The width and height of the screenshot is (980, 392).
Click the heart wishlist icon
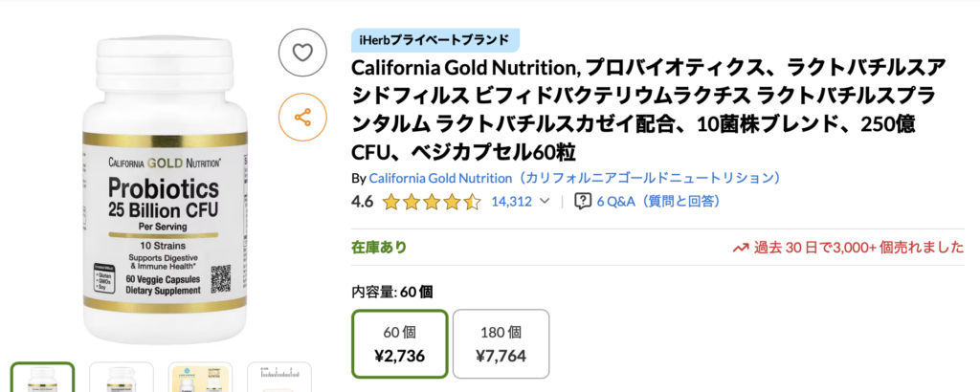(302, 53)
